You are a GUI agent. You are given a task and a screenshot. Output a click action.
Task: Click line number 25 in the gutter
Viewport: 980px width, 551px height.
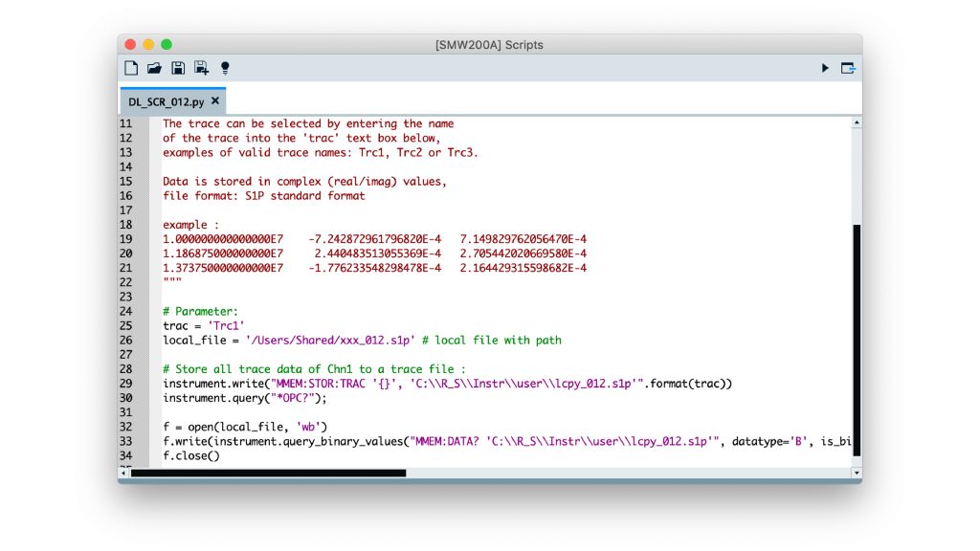click(x=125, y=326)
